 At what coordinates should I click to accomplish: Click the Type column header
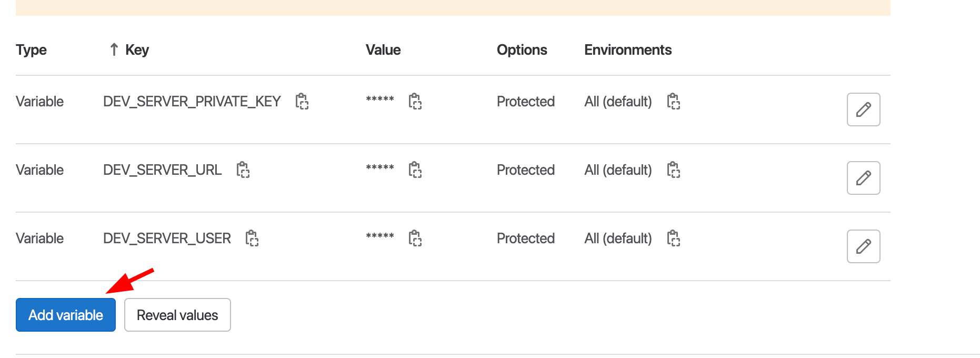pos(31,50)
